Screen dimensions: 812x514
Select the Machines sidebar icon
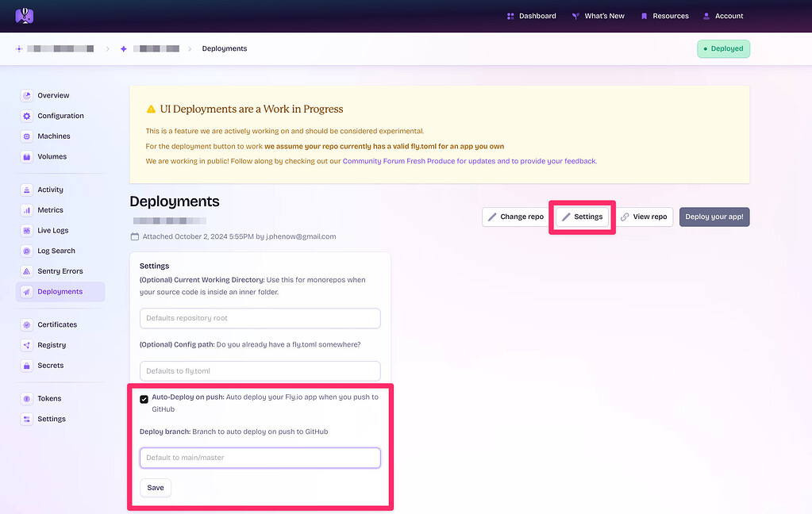tap(26, 136)
